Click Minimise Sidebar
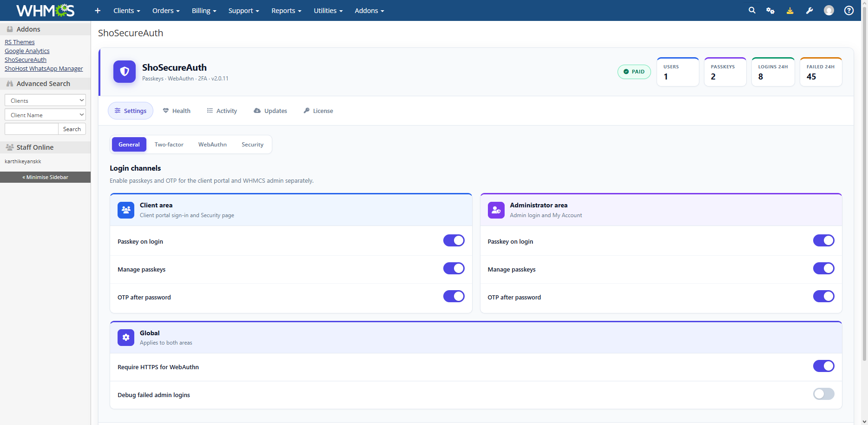The height and width of the screenshot is (425, 868). pyautogui.click(x=45, y=177)
